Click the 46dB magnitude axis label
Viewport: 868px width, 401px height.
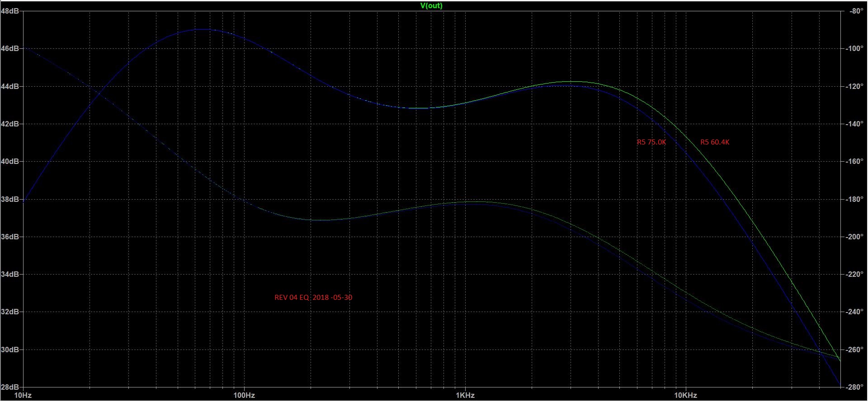[9, 48]
